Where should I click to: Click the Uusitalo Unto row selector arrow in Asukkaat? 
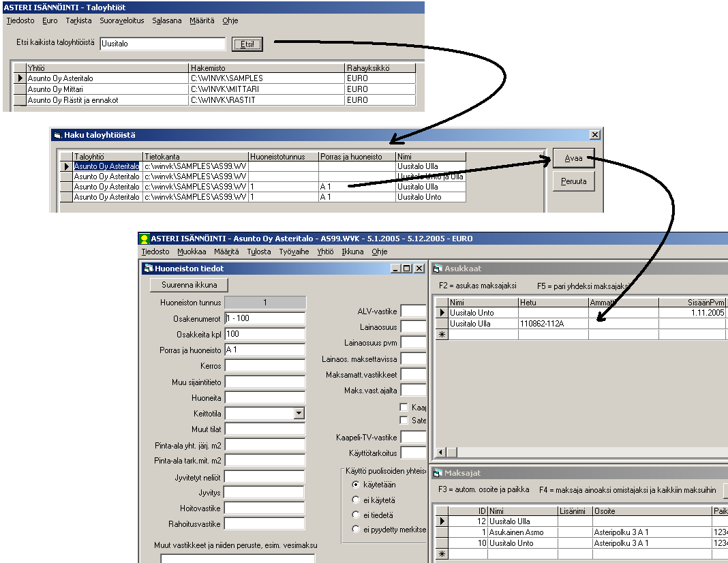tap(442, 313)
